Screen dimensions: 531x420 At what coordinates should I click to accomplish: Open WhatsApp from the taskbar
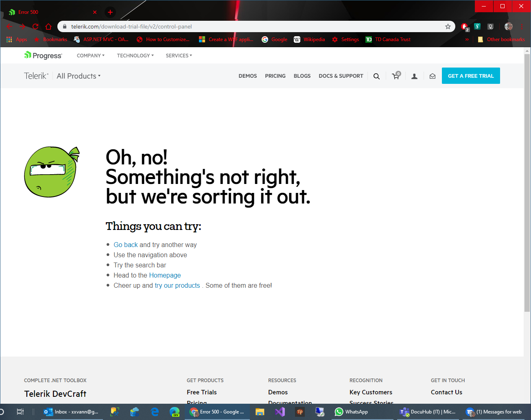pos(351,412)
